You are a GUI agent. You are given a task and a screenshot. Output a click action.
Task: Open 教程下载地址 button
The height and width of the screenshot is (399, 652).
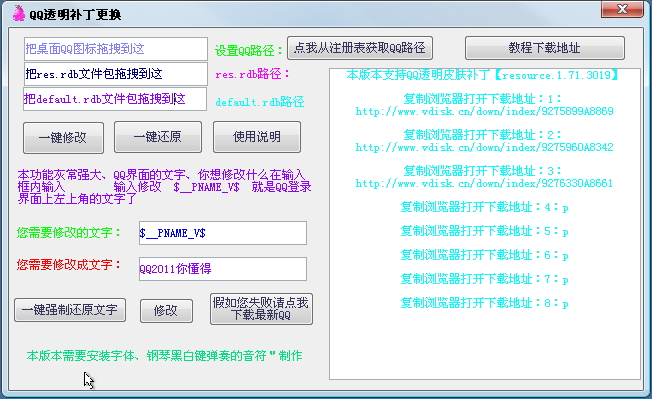[544, 48]
